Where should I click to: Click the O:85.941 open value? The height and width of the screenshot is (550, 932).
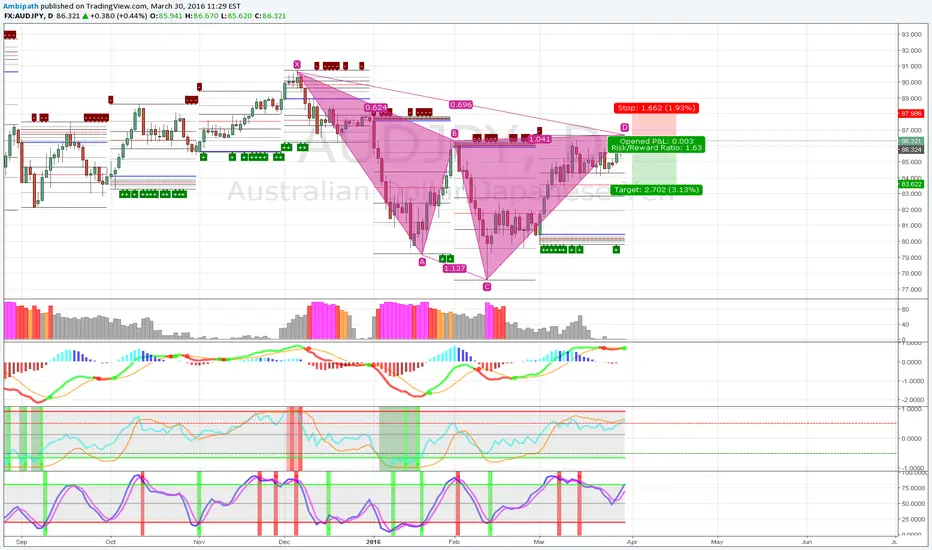coord(166,15)
